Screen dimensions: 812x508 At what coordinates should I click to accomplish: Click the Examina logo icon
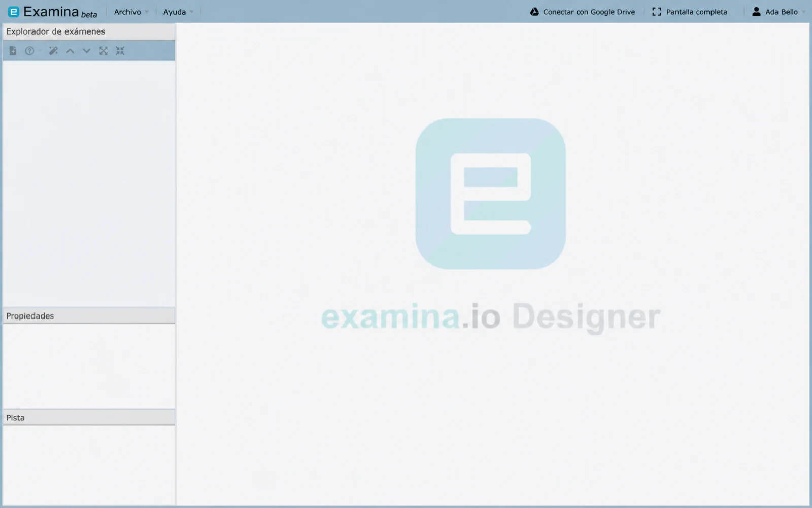(14, 12)
